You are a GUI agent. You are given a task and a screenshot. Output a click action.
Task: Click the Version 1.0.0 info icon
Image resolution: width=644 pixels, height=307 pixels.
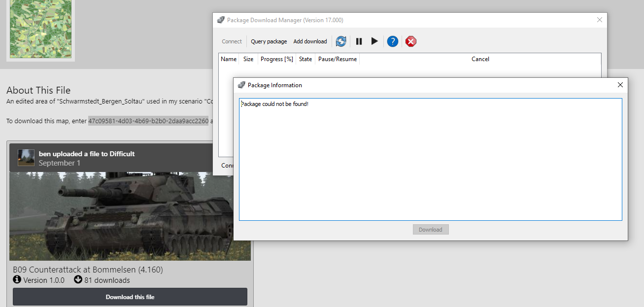click(17, 280)
